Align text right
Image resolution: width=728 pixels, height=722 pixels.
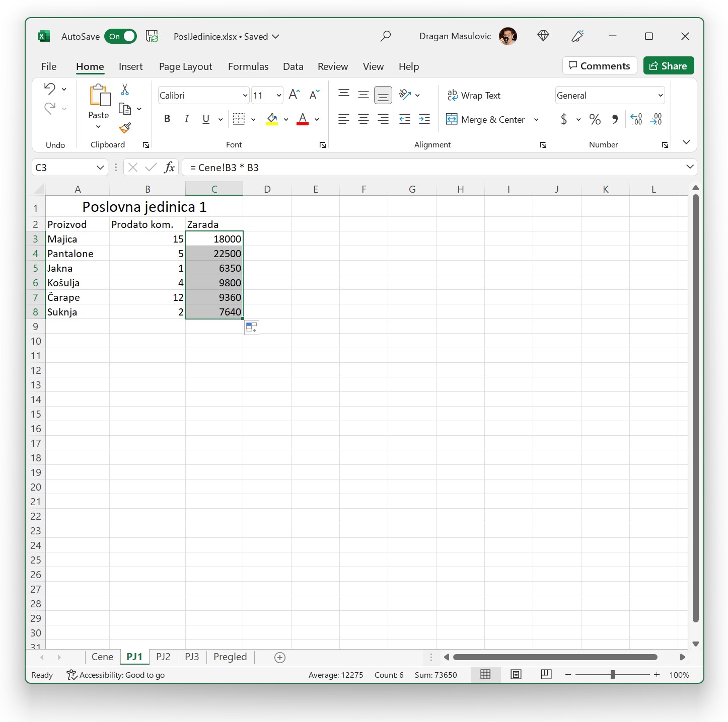point(383,119)
